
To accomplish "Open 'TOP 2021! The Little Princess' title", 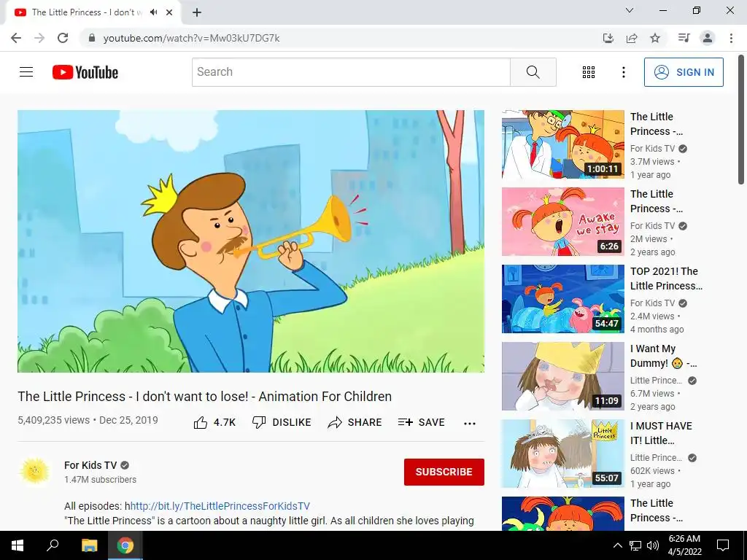I will (x=666, y=279).
